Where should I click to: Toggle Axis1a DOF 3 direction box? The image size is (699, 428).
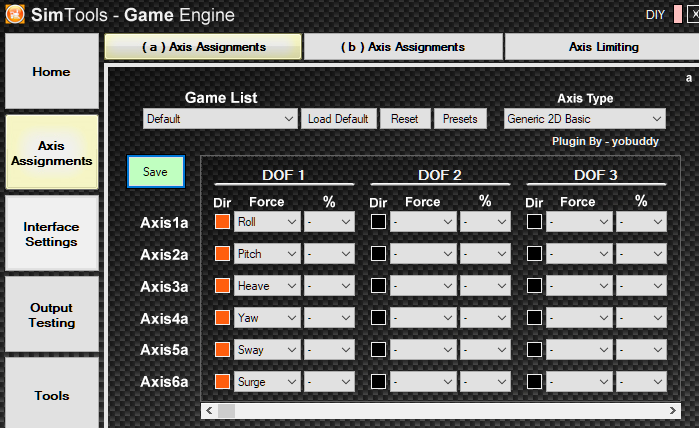tap(535, 222)
